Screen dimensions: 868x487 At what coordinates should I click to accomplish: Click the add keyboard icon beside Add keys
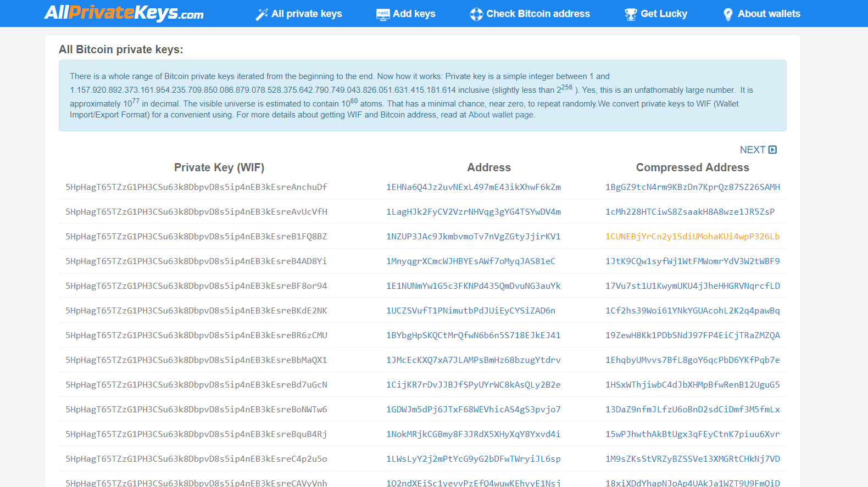(383, 14)
